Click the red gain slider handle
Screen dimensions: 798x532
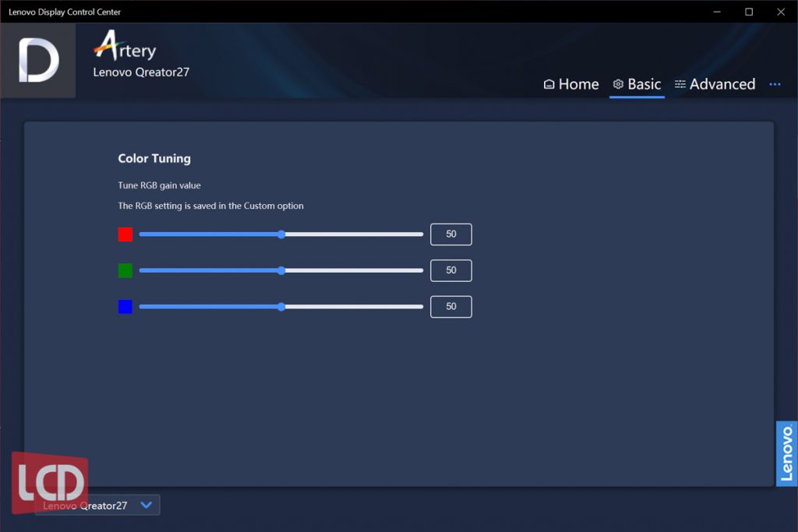tap(281, 234)
